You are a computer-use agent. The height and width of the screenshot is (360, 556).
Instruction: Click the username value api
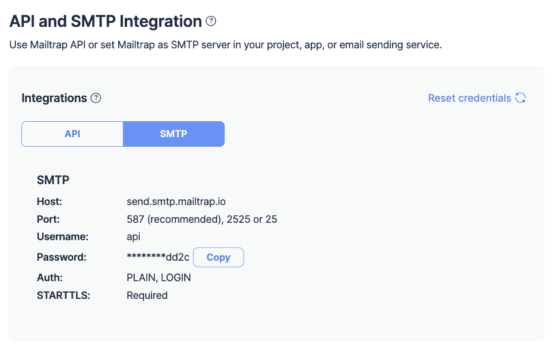(x=134, y=237)
